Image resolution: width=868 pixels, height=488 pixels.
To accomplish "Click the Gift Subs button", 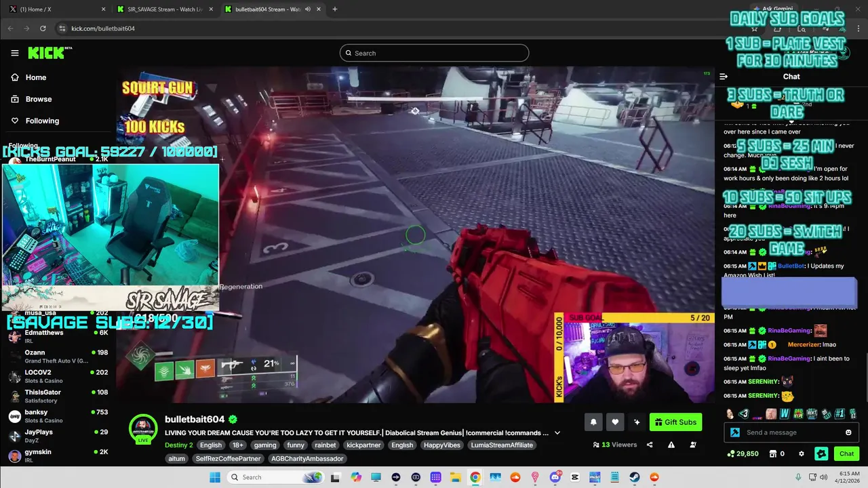I will [x=675, y=422].
